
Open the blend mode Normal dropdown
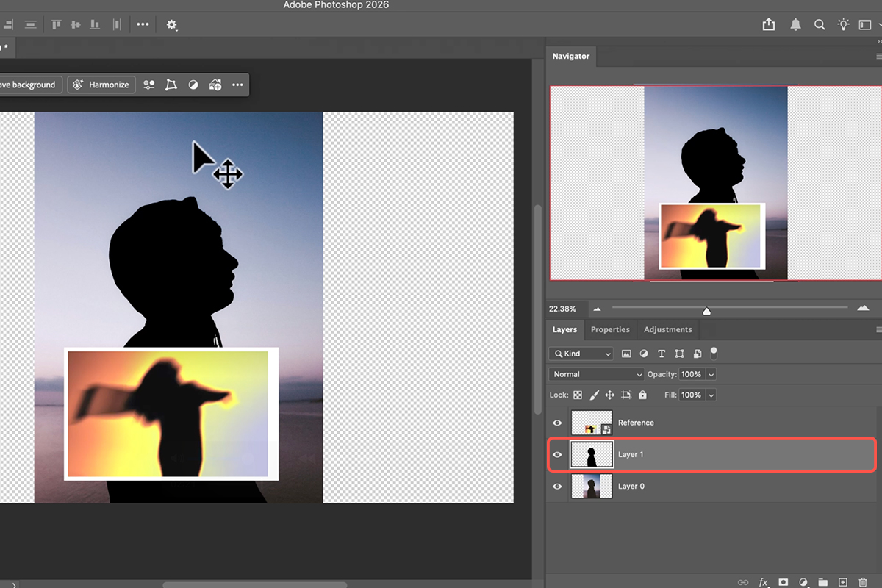pos(596,374)
